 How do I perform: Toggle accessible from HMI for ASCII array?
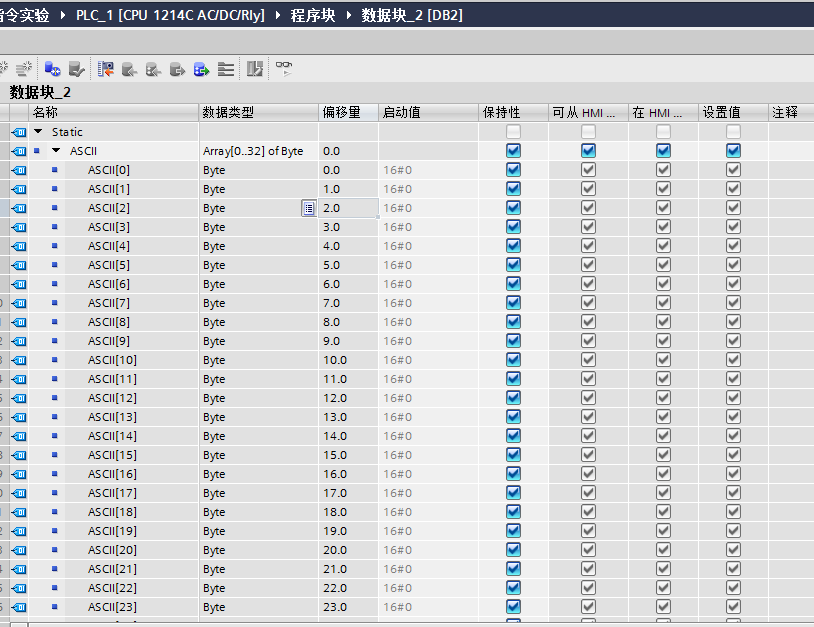pos(588,151)
